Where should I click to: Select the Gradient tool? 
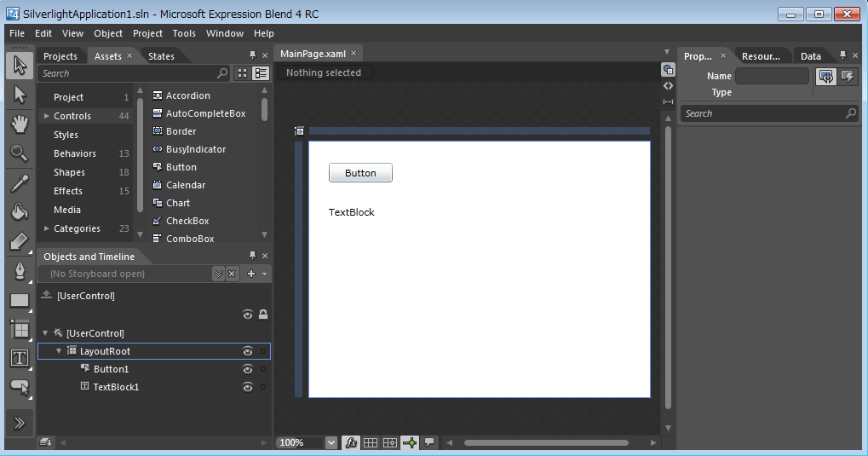(x=20, y=241)
